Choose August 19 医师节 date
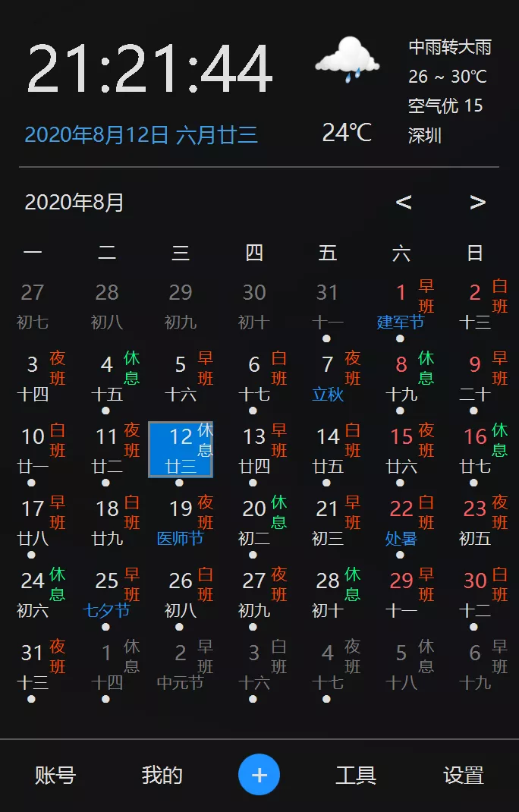Viewport: 519px width, 812px height. (x=181, y=521)
